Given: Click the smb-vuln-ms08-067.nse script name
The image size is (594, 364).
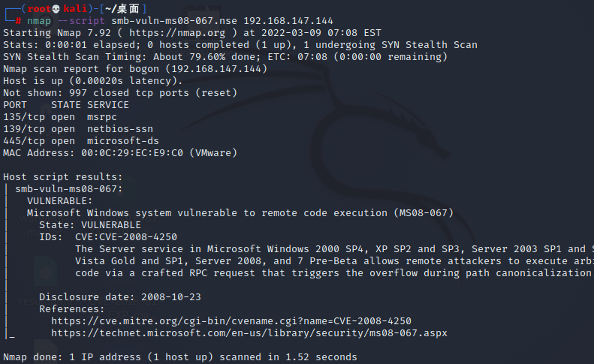Looking at the screenshot, I should pyautogui.click(x=174, y=21).
